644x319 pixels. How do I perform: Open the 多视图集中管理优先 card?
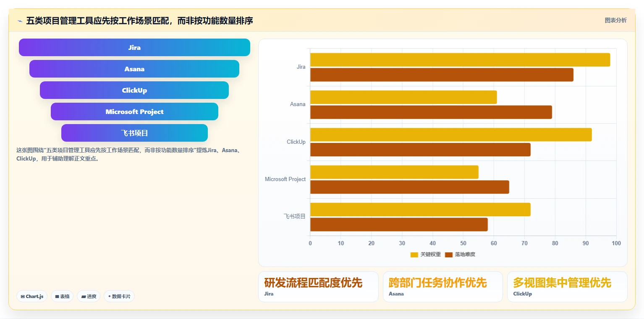pyautogui.click(x=567, y=287)
